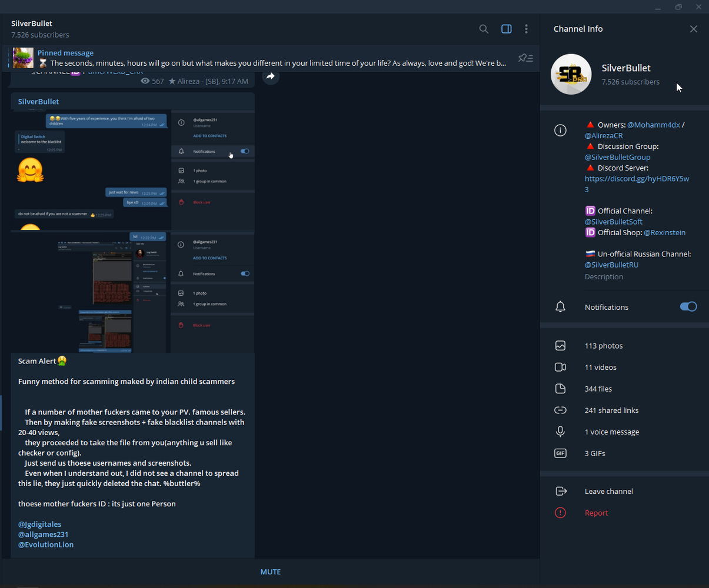Click the shared links chain icon
This screenshot has width=709, height=588.
click(560, 410)
